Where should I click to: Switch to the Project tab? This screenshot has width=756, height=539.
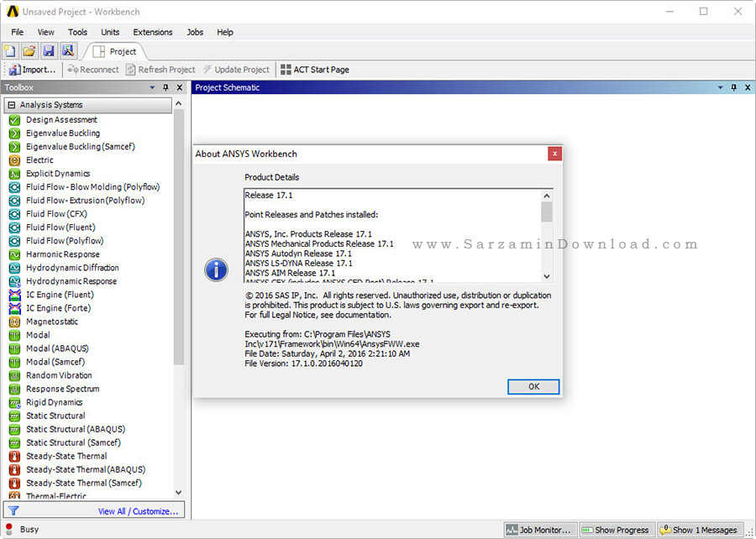point(115,51)
